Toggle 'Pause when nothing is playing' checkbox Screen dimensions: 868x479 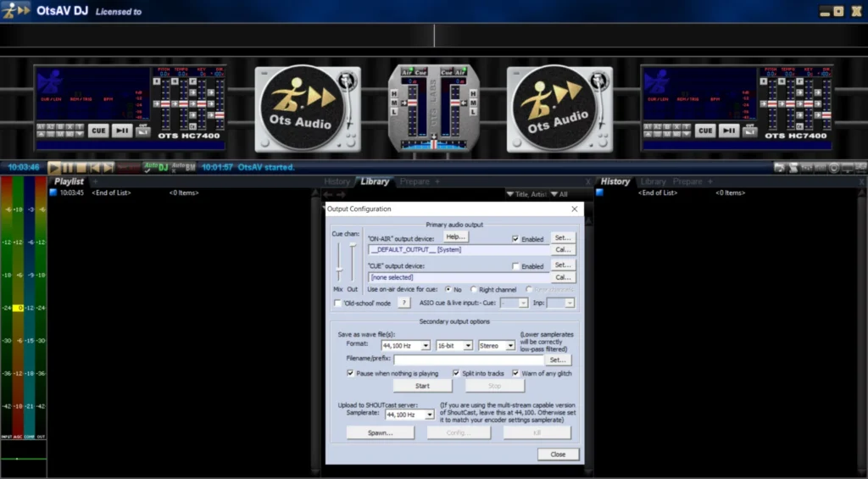pyautogui.click(x=350, y=373)
